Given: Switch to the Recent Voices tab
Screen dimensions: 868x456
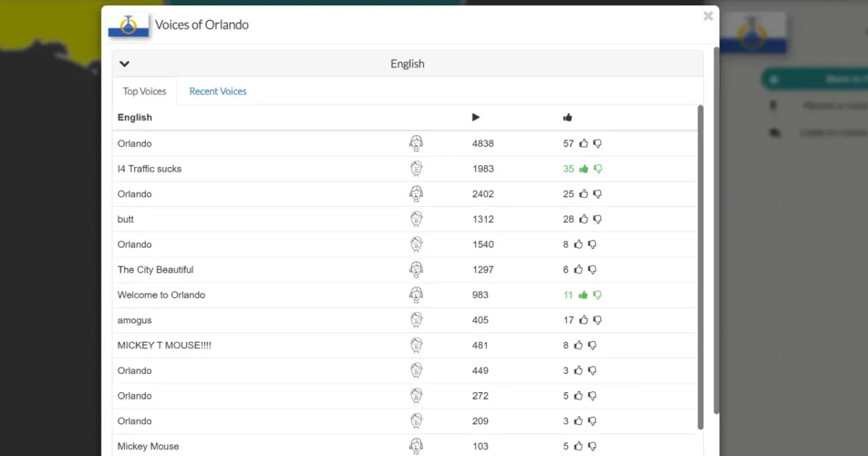Looking at the screenshot, I should click(218, 91).
